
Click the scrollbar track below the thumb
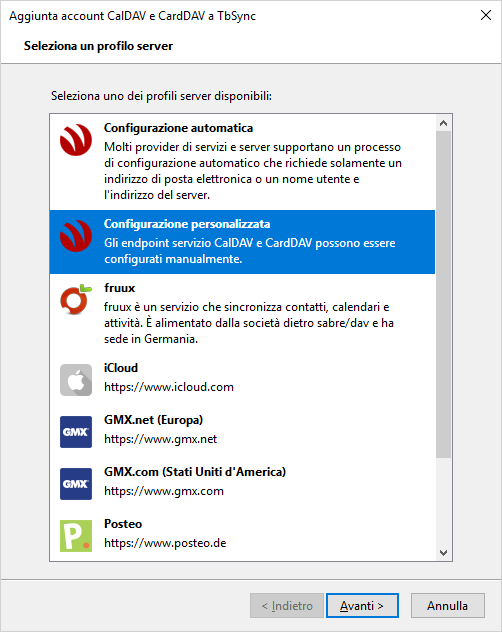pyautogui.click(x=444, y=501)
